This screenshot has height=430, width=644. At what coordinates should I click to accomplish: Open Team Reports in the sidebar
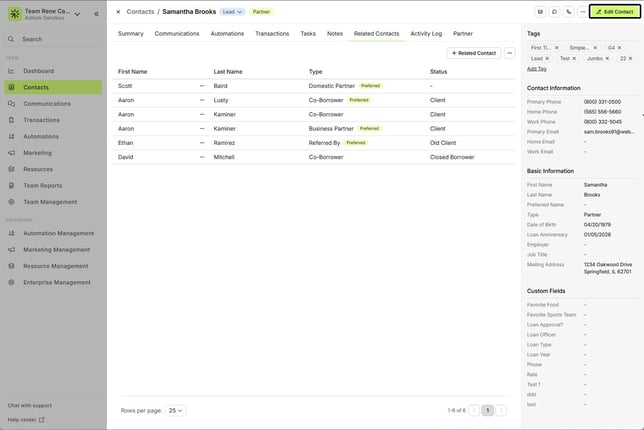42,185
